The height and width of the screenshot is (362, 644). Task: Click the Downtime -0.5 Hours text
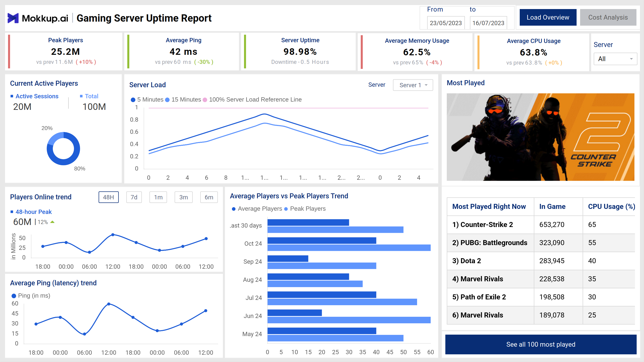(300, 62)
